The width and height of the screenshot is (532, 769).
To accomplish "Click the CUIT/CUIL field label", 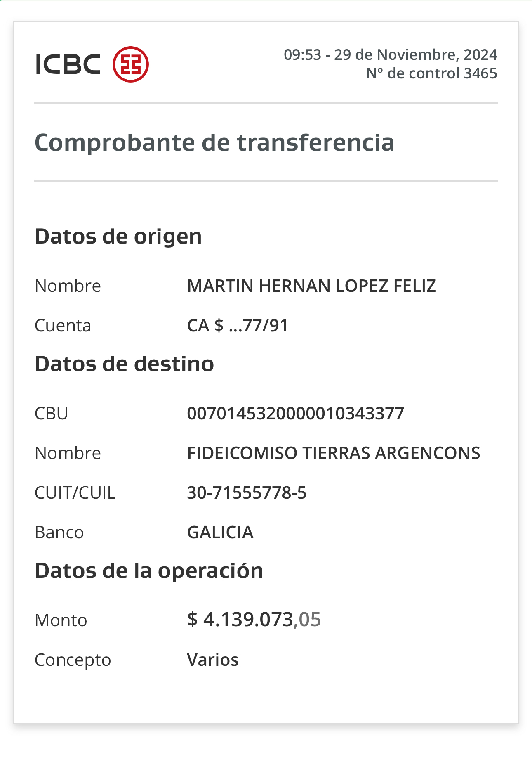I will pos(75,493).
